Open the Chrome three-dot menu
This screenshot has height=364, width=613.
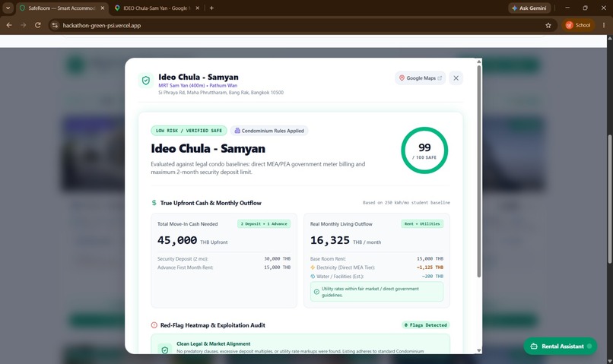pos(604,25)
